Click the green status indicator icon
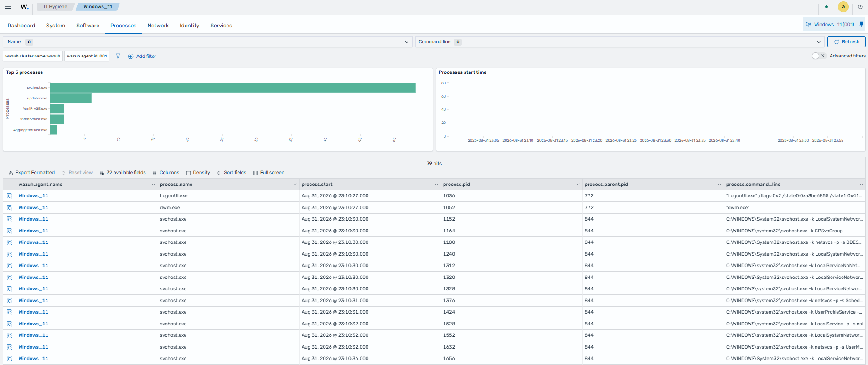Image resolution: width=868 pixels, height=365 pixels. [827, 7]
